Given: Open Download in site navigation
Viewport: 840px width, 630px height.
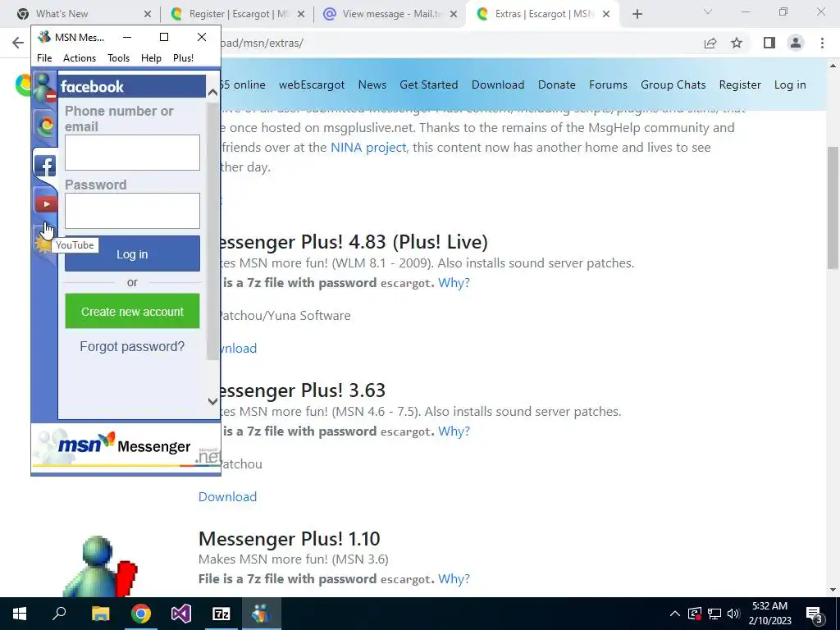Looking at the screenshot, I should coord(498,84).
